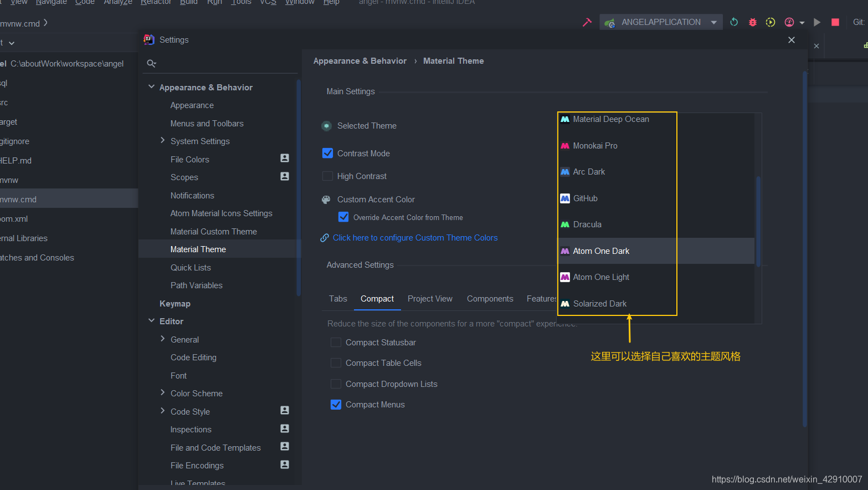
Task: Click the search magnifier icon in Settings
Action: pos(151,64)
